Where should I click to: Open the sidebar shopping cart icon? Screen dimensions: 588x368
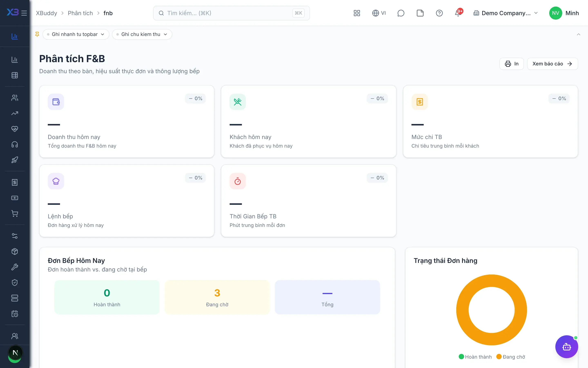pos(14,213)
